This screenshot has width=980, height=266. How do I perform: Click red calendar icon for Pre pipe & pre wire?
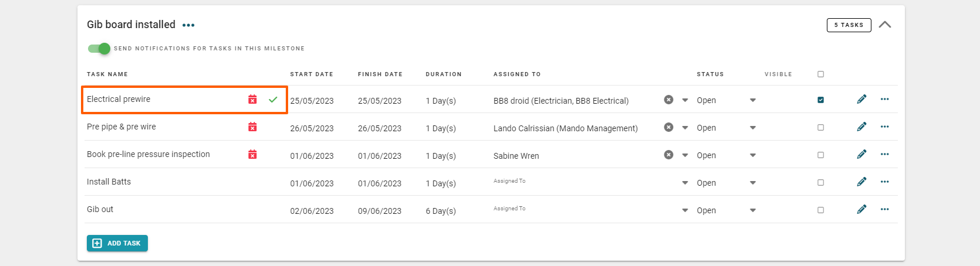pyautogui.click(x=252, y=127)
